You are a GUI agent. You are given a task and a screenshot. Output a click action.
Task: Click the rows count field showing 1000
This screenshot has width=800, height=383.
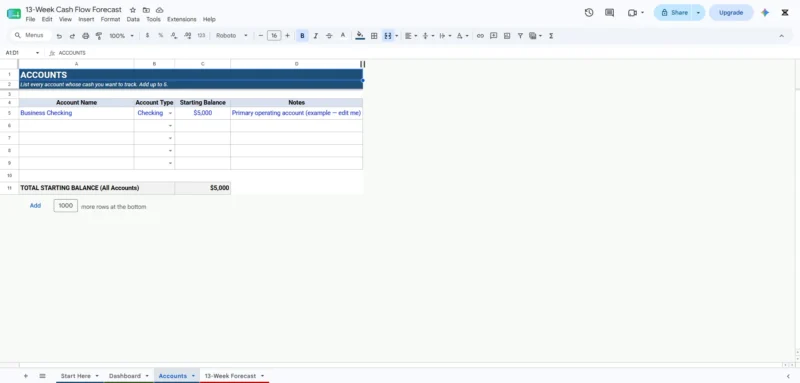(66, 206)
